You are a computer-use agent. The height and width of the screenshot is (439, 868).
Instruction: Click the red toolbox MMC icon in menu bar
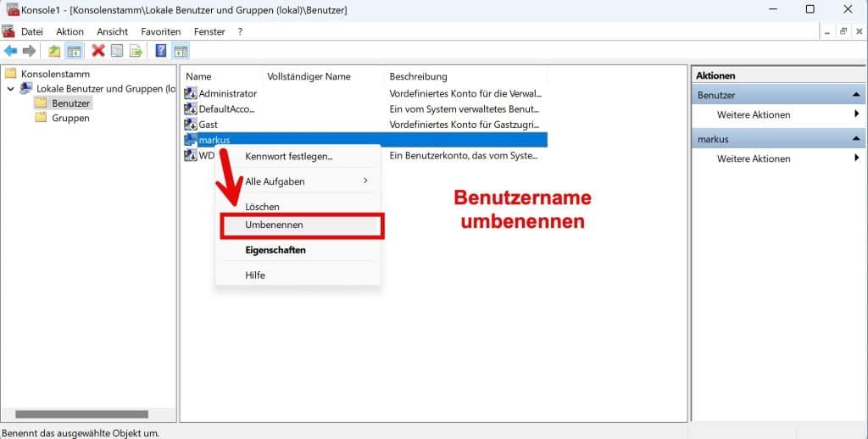point(8,31)
